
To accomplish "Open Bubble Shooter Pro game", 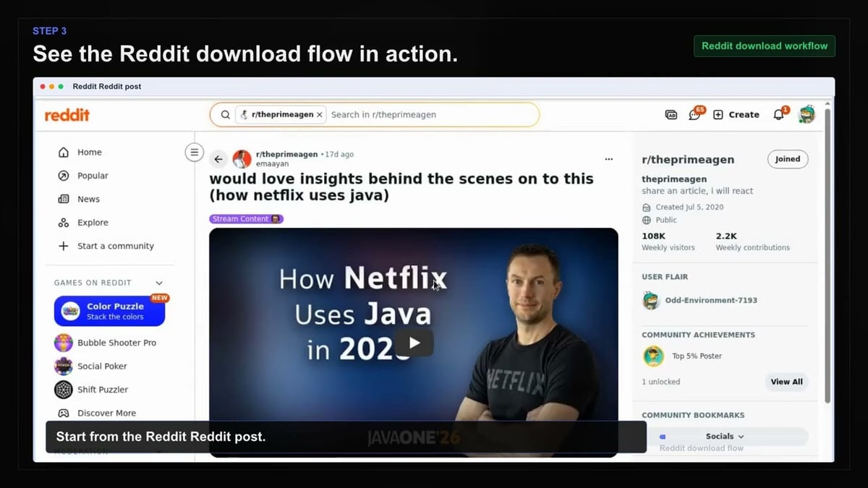I will click(116, 343).
